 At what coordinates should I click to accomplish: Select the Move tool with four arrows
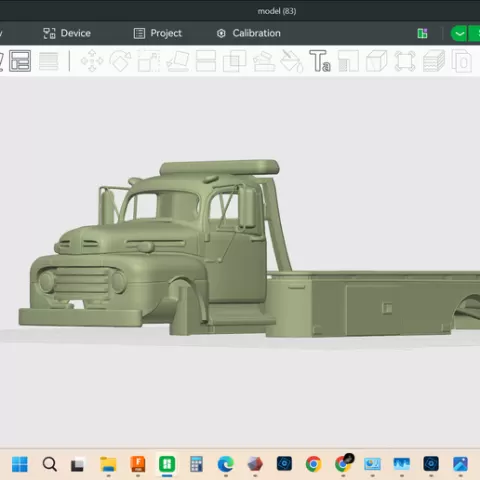92,61
